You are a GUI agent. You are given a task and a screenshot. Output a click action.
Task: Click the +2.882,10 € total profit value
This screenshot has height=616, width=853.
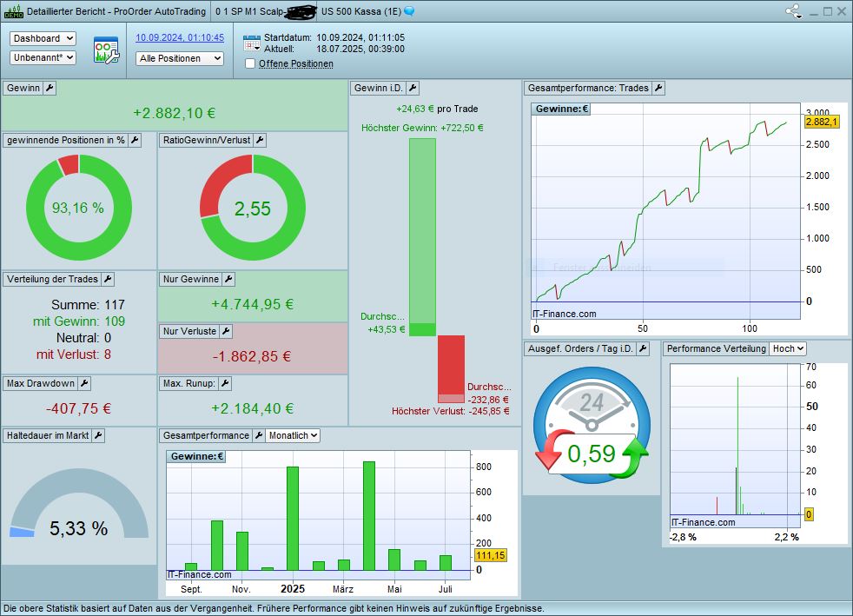click(174, 113)
